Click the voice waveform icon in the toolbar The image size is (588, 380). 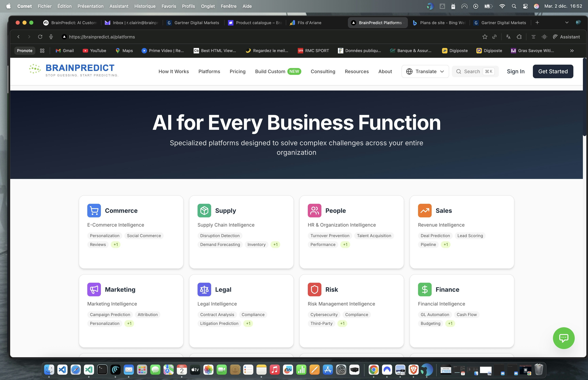(x=544, y=37)
